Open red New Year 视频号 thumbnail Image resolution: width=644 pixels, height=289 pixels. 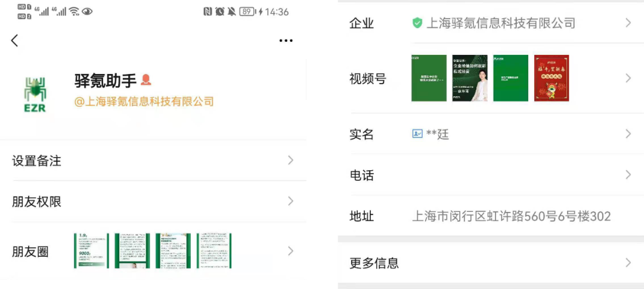pyautogui.click(x=552, y=78)
